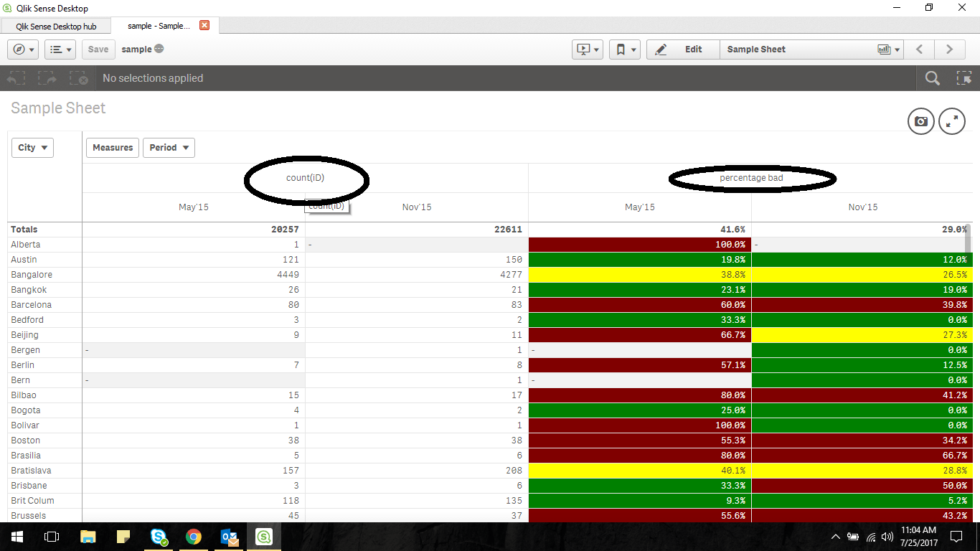
Task: Switch to the Qlik Sense Desktop hub tab
Action: [x=55, y=24]
